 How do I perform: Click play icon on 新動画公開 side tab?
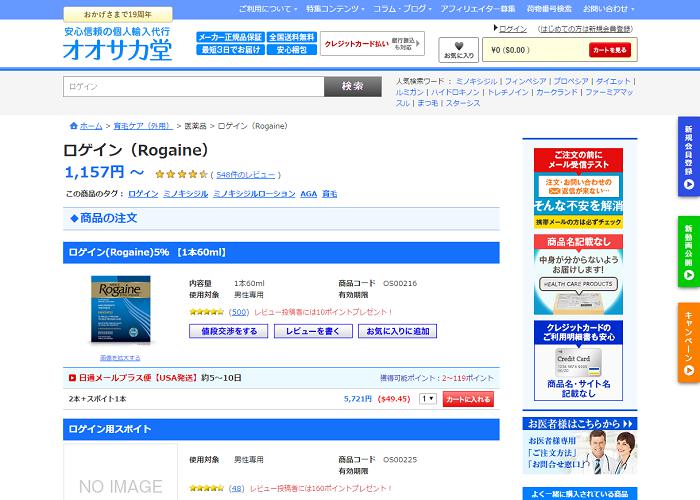click(x=689, y=275)
